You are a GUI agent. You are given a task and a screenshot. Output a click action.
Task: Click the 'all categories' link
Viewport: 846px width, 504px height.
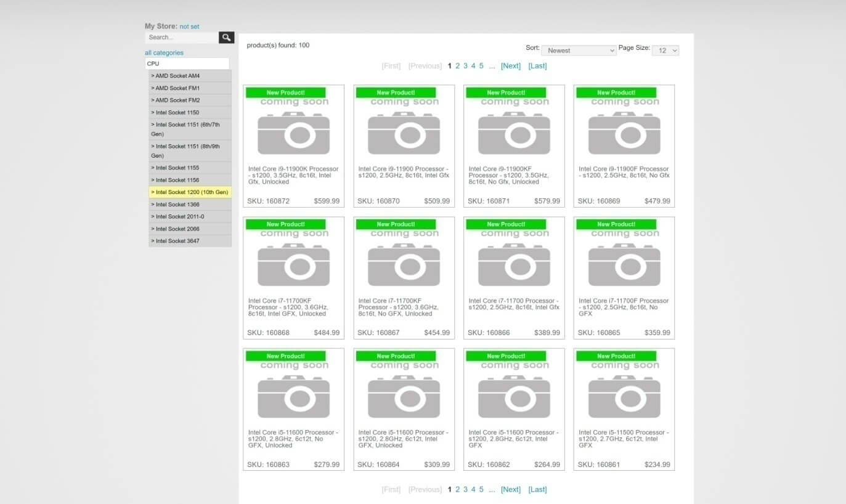click(164, 53)
